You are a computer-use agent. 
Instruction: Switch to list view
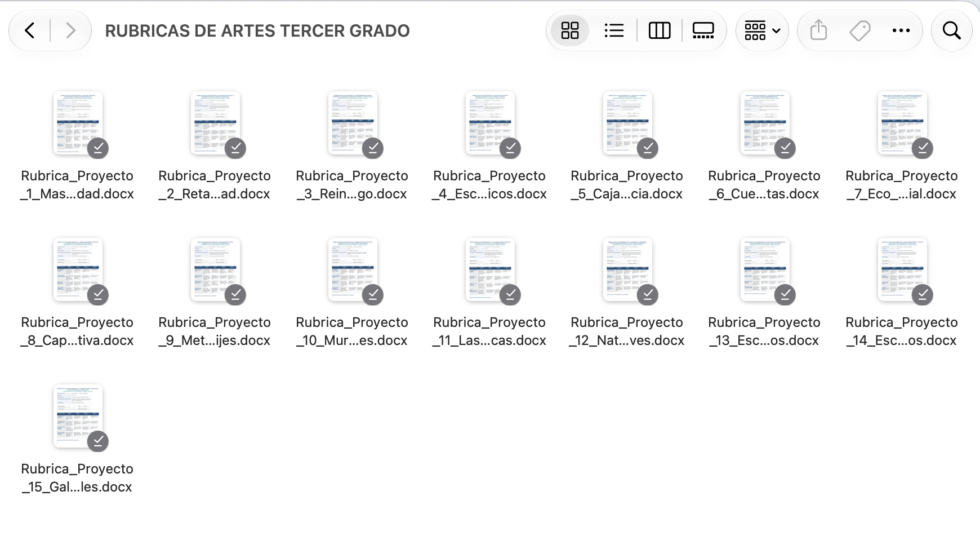tap(614, 30)
